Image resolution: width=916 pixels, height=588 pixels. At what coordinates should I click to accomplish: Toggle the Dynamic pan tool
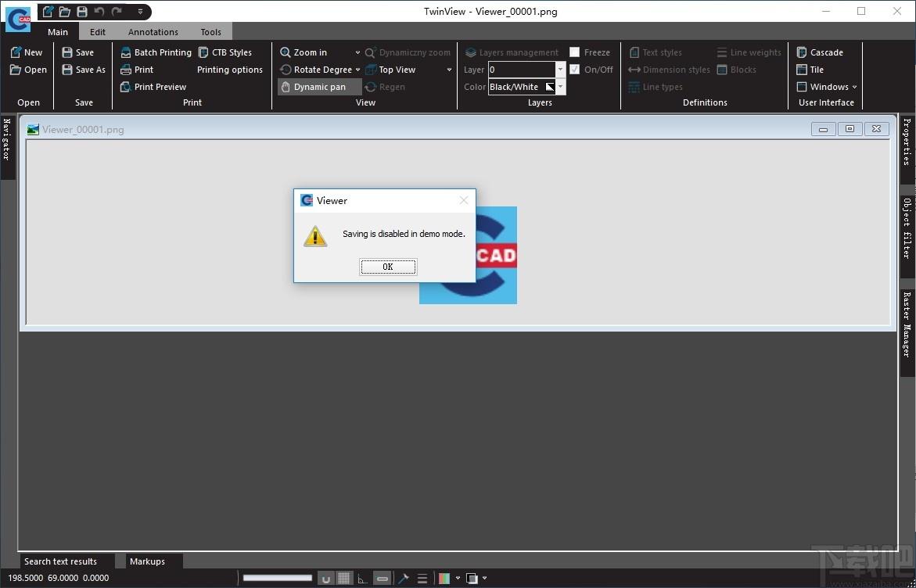320,87
